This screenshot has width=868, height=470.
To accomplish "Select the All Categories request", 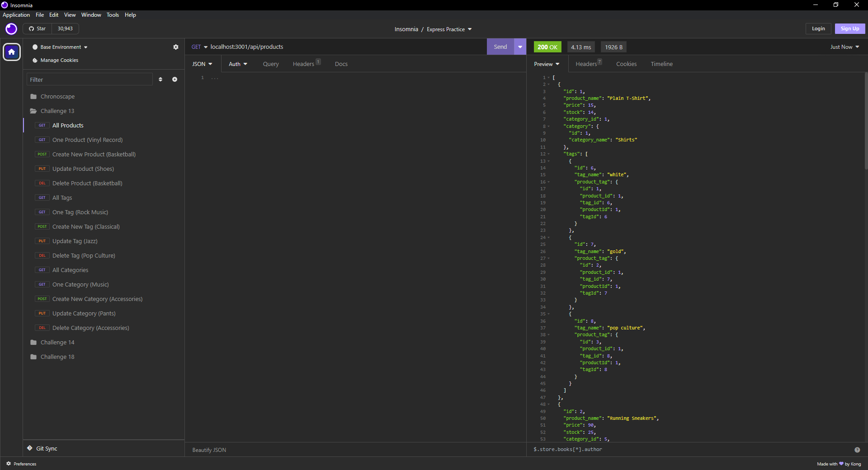I will point(104,270).
